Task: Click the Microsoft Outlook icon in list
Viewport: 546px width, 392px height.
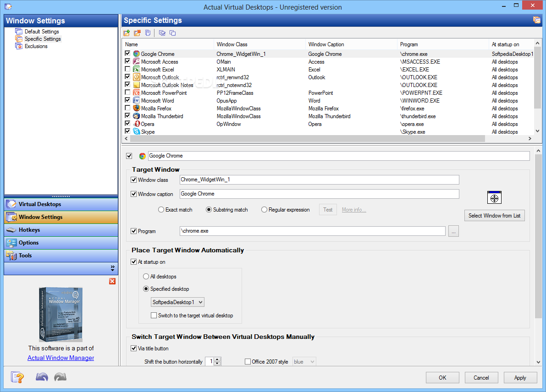Action: point(137,77)
